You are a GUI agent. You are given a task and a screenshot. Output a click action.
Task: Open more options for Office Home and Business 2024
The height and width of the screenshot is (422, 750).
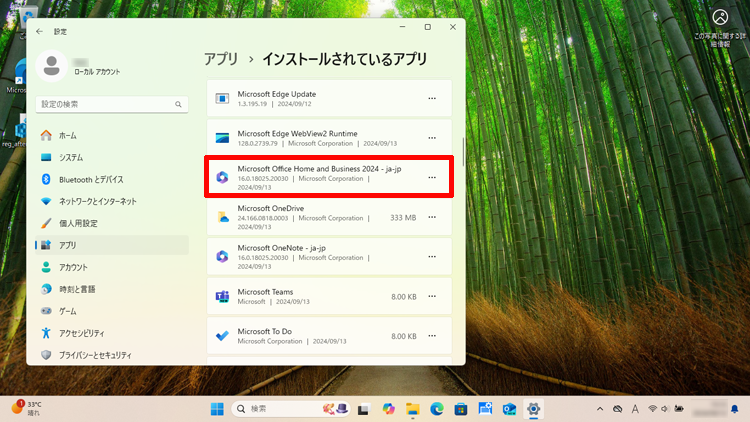point(432,177)
